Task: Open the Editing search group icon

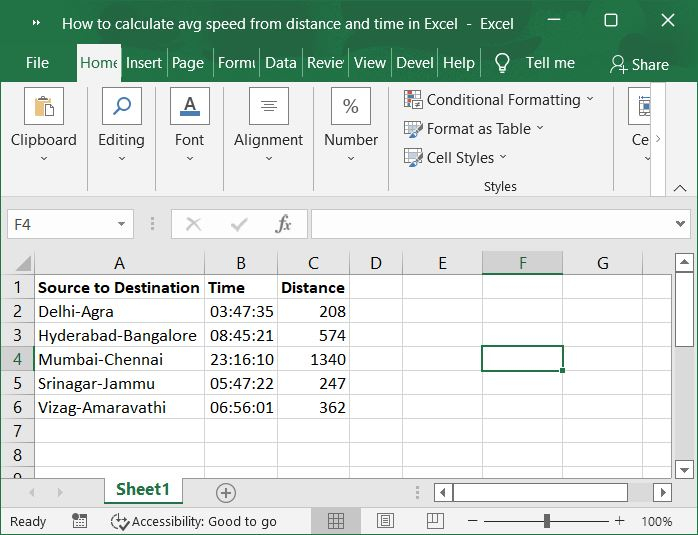Action: [121, 106]
